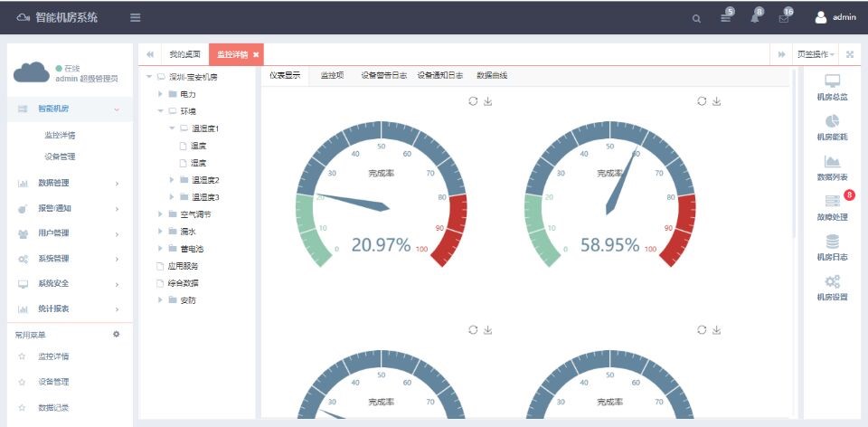This screenshot has height=427, width=868.
Task: Open 机房设置 gears icon
Action: coord(832,287)
